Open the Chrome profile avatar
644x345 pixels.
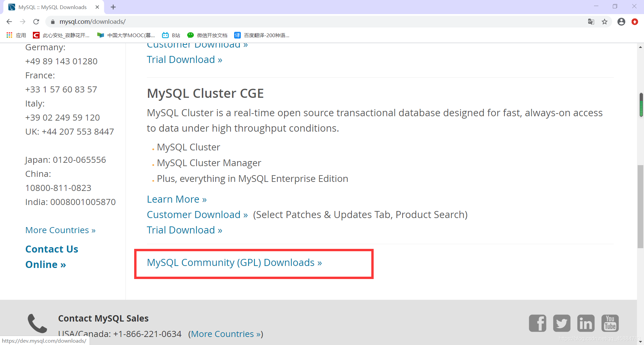click(x=621, y=22)
